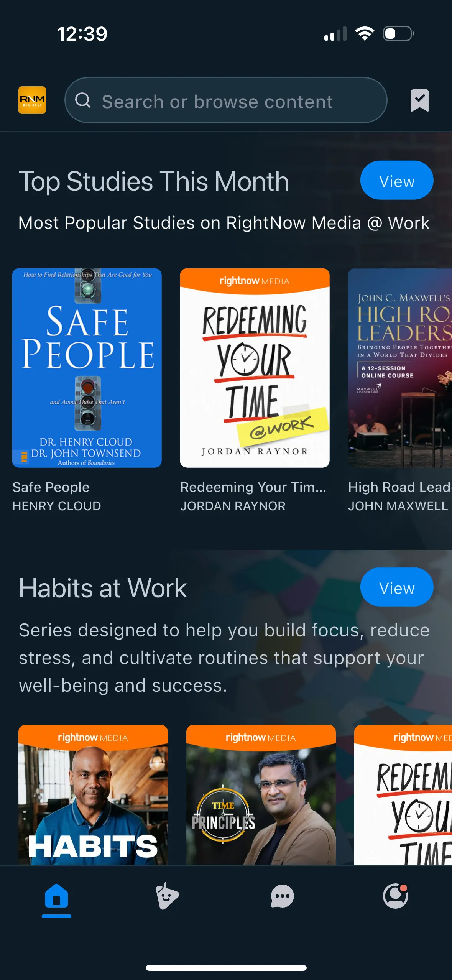452x980 pixels.
Task: View all Top Studies This Month
Action: point(397,180)
